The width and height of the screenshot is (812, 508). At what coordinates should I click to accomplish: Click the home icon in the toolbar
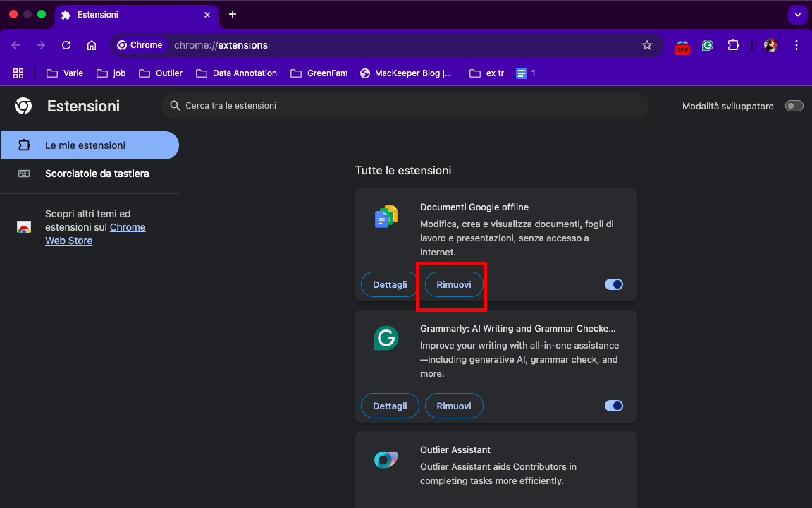click(91, 45)
